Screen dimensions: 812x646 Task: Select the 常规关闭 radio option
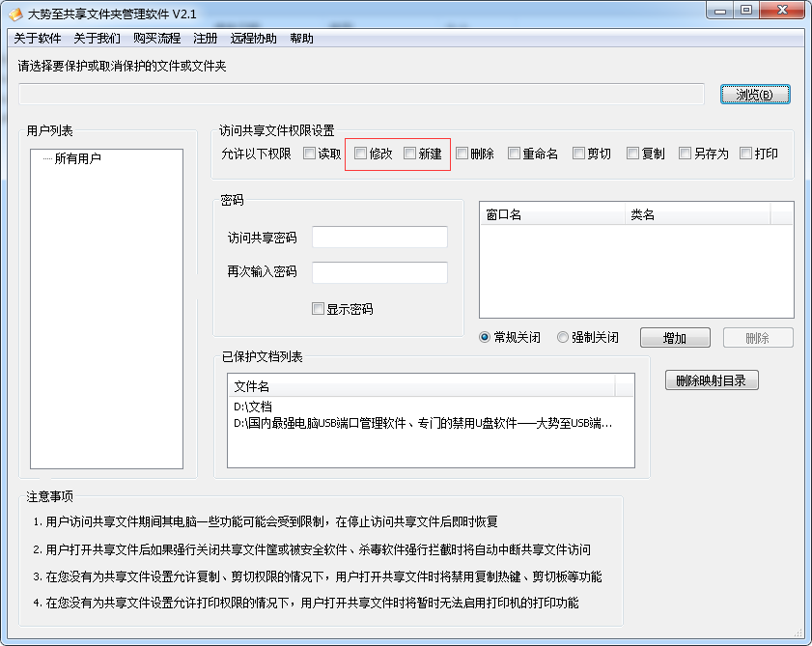(x=486, y=338)
